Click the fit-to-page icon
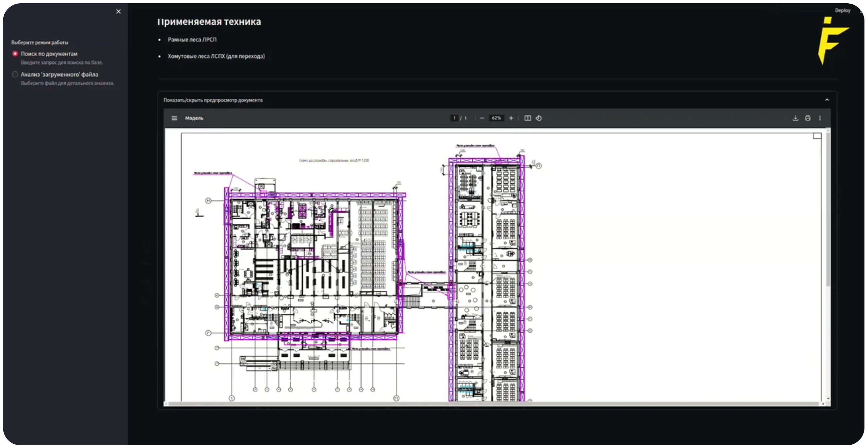The image size is (868, 448). click(527, 118)
